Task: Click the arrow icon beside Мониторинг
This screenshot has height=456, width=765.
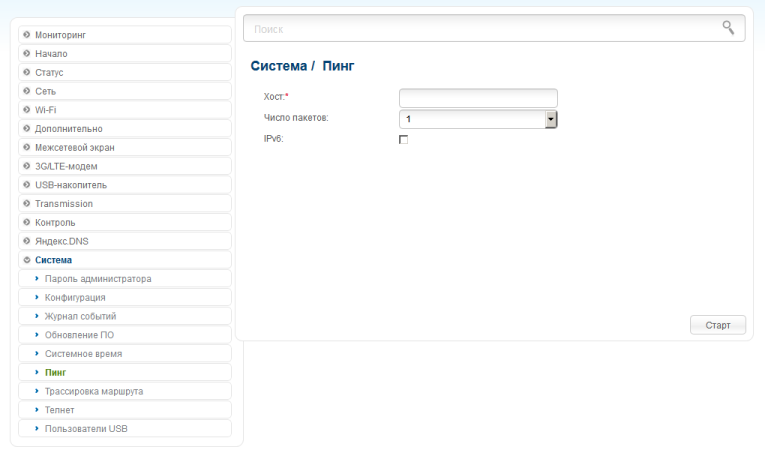Action: (27, 35)
